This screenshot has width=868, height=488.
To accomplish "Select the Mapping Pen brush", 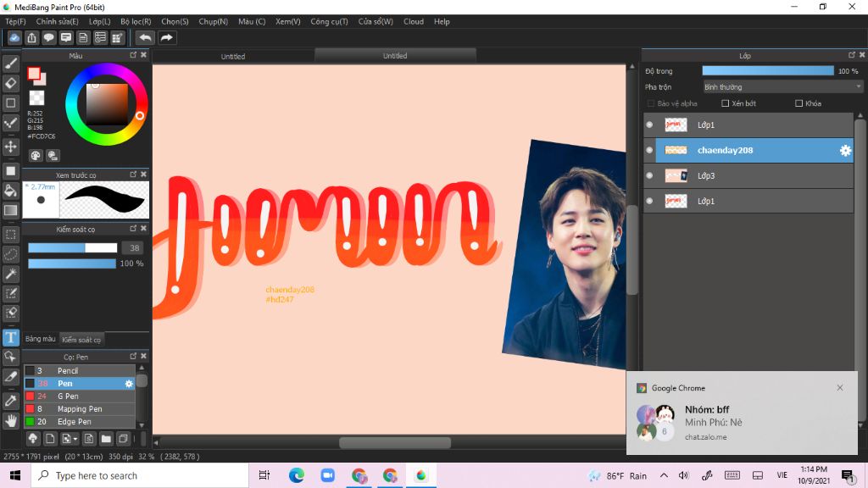I will [x=80, y=409].
